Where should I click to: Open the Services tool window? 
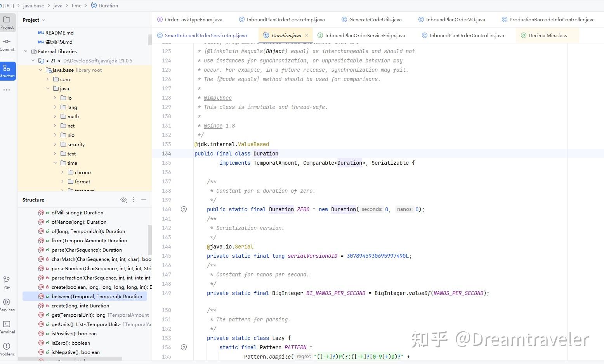pyautogui.click(x=7, y=305)
